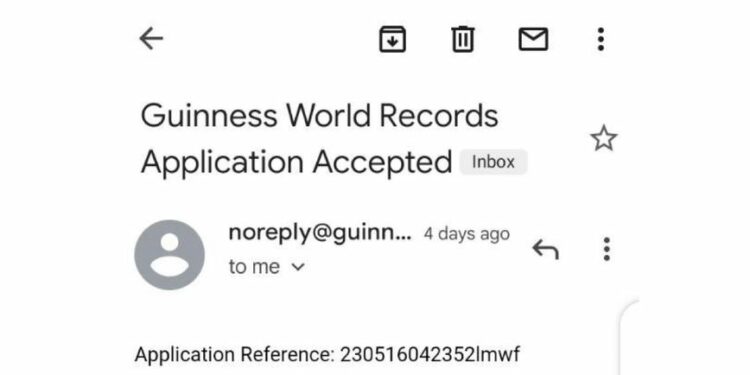Tap the gray sender avatar
This screenshot has width=750, height=375.
pyautogui.click(x=170, y=254)
